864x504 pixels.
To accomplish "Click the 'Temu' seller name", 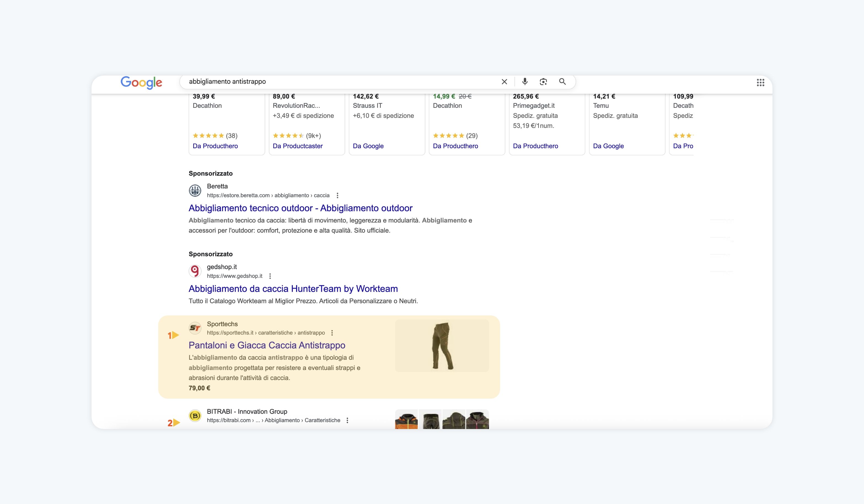I will 601,106.
